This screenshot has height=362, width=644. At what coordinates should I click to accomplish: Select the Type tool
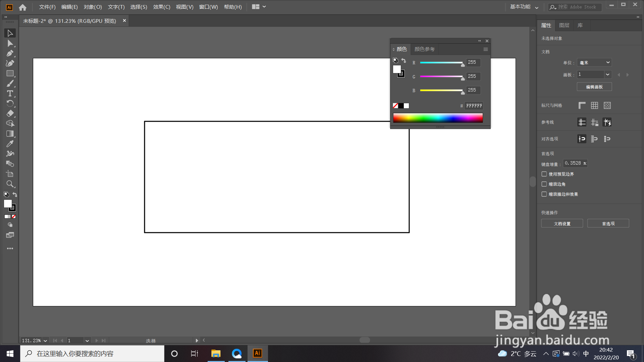(10, 94)
